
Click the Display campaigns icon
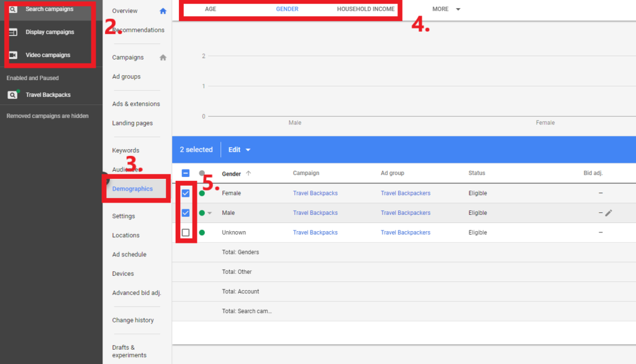pyautogui.click(x=13, y=32)
